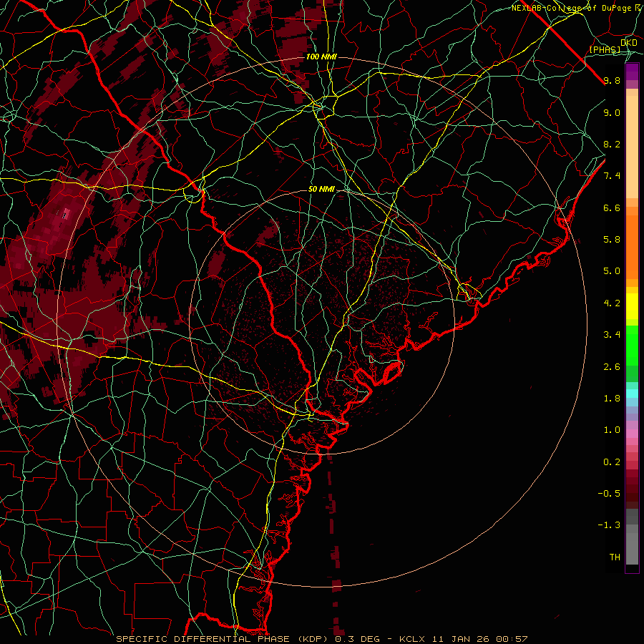This screenshot has height=644, width=644.
Task: Click the 2.6 scale value
Action: [612, 367]
